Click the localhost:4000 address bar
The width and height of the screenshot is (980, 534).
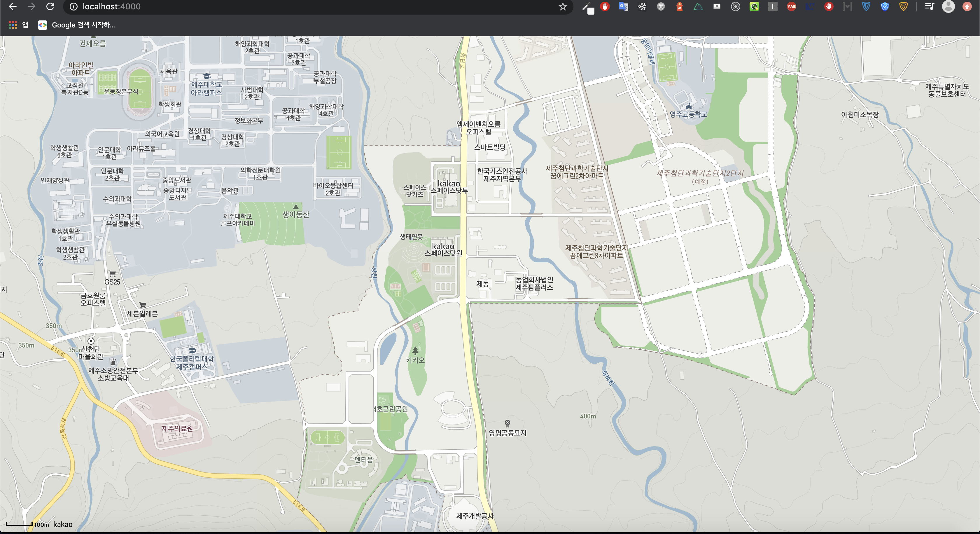coord(304,6)
